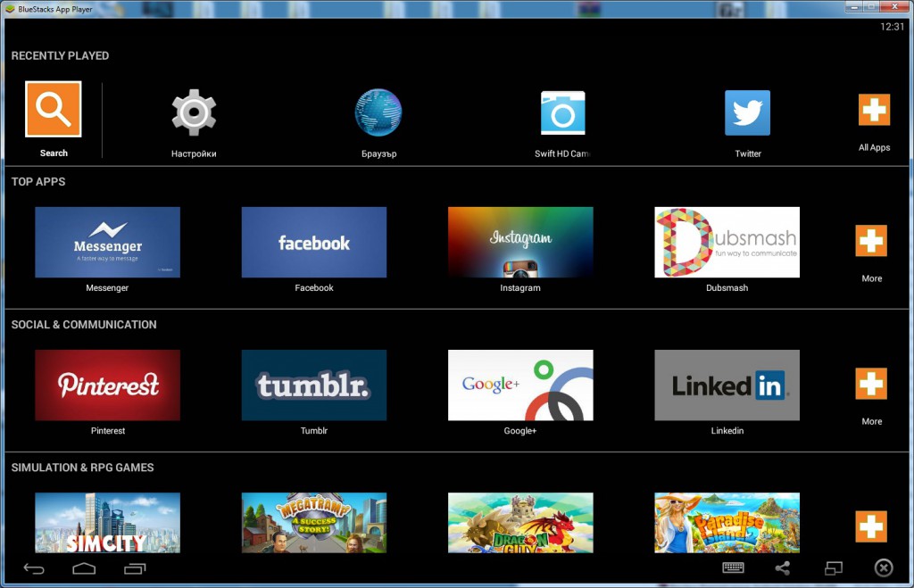The image size is (914, 588).
Task: Launch the Браузър globe browser app
Action: pos(378,112)
